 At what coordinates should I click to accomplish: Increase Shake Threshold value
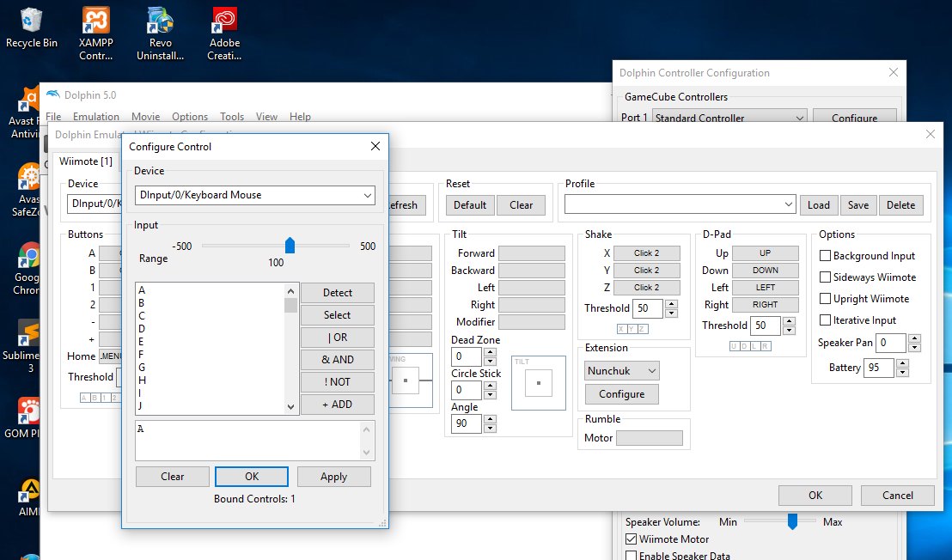(671, 304)
